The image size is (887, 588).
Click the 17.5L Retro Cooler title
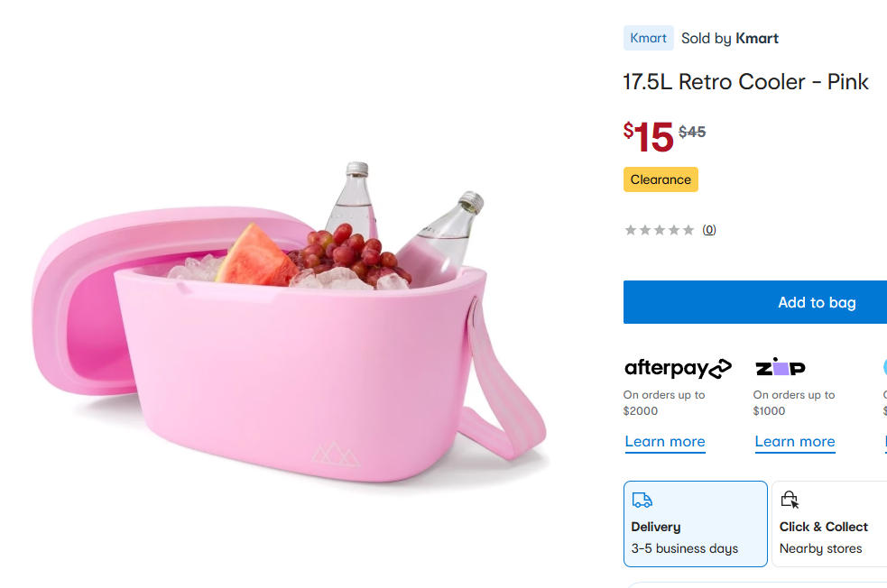click(x=745, y=82)
